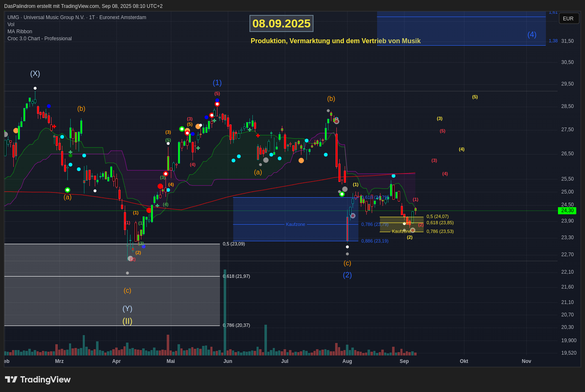Click Okt on the time axis
585x392 pixels.
[464, 361]
